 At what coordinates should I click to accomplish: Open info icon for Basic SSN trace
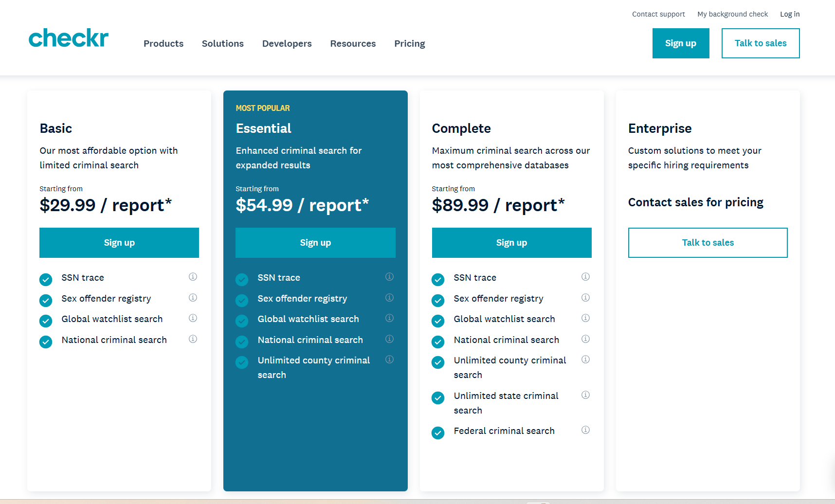point(193,277)
